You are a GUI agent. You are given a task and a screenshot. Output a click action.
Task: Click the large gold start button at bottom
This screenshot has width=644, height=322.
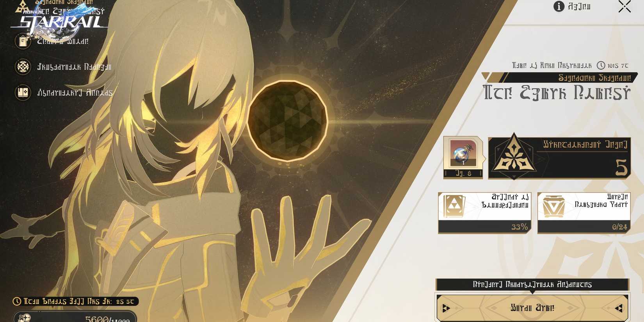532,308
